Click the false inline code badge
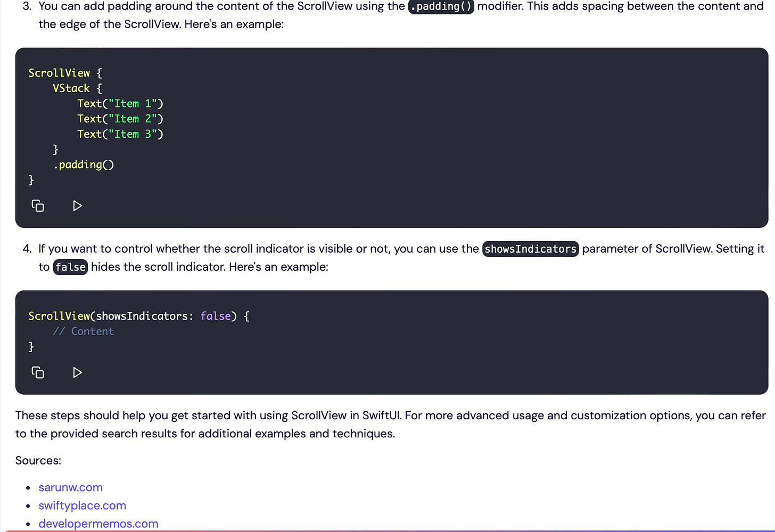Image resolution: width=775 pixels, height=532 pixels. point(70,267)
